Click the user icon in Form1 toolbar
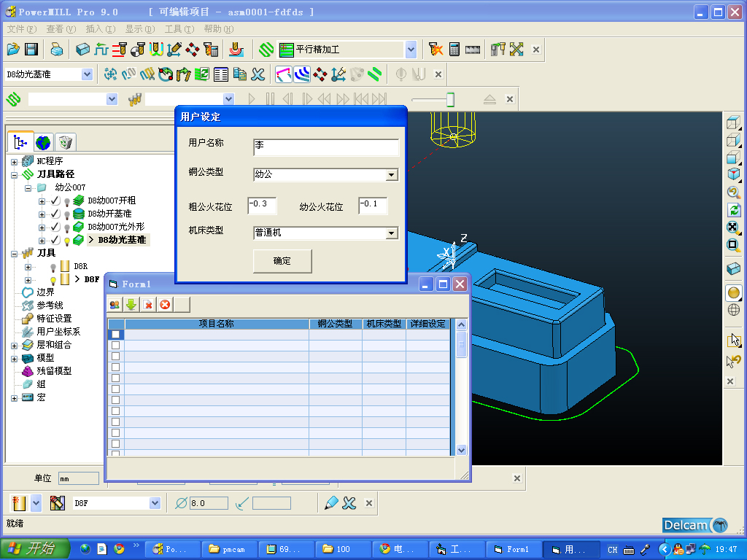747x560 pixels. (115, 305)
